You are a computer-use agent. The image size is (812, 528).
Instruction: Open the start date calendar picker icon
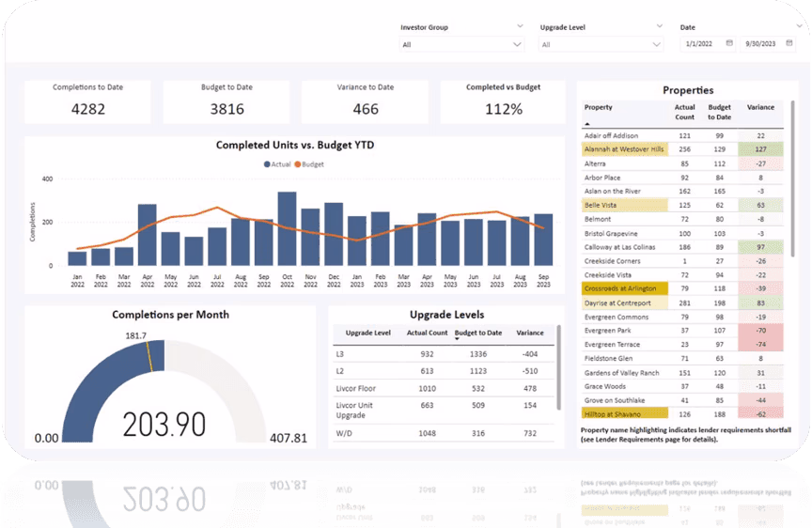click(x=728, y=43)
